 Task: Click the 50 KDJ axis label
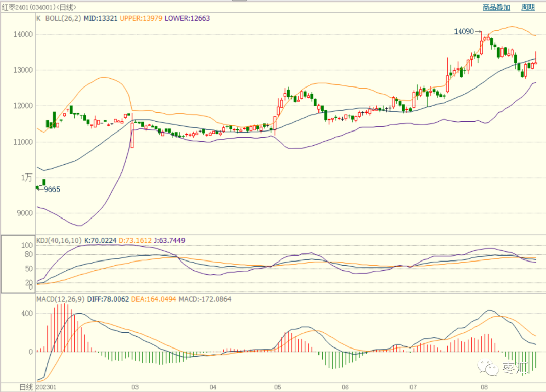coord(29,269)
